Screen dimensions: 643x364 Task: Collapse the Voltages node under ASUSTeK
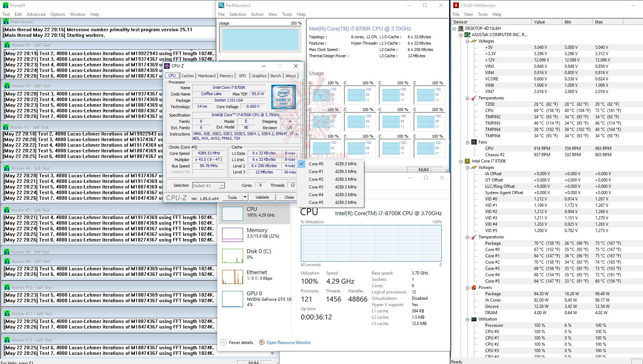[x=468, y=41]
